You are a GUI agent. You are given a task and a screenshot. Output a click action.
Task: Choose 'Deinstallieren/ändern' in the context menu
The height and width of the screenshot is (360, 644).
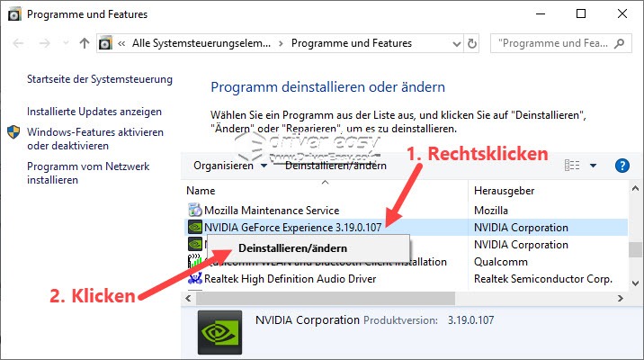[x=309, y=248]
